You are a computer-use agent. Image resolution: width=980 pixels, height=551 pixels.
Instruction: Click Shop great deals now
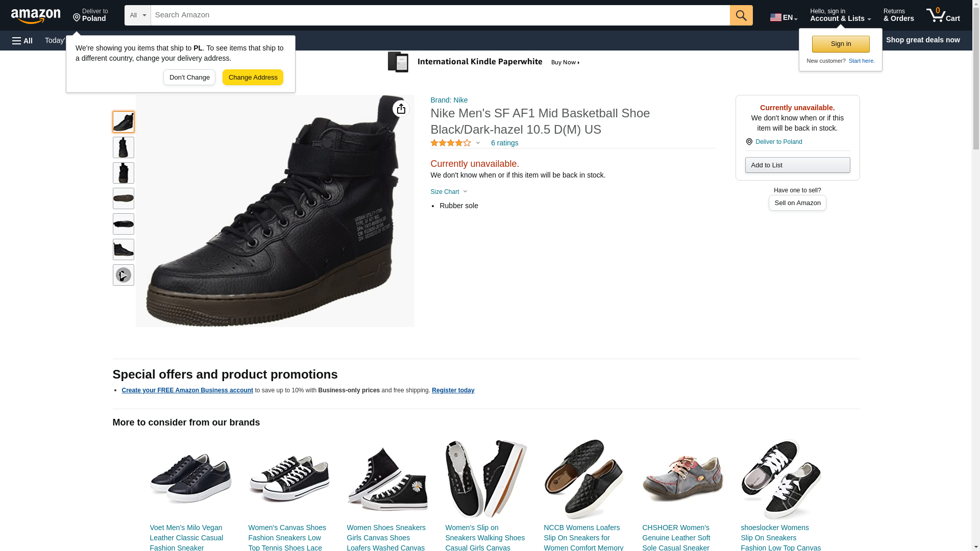tap(923, 40)
